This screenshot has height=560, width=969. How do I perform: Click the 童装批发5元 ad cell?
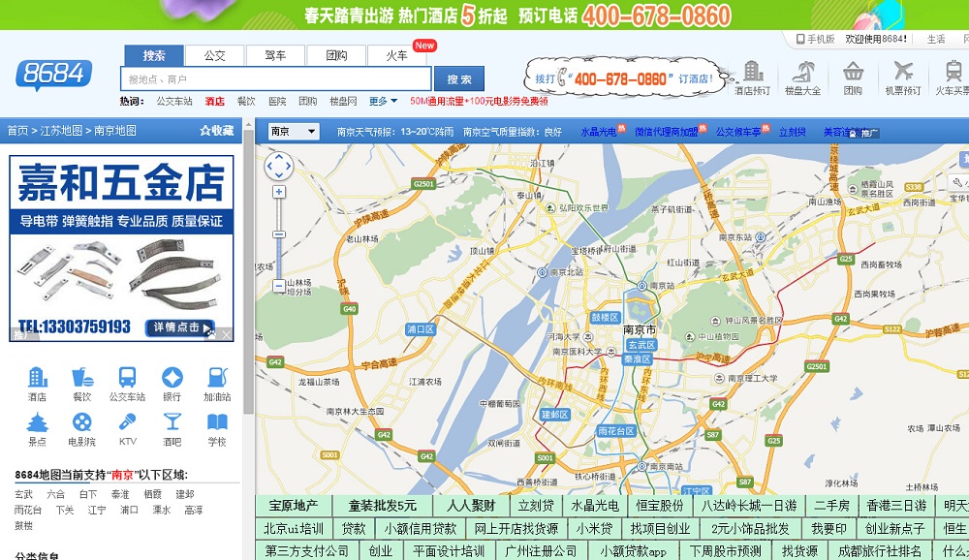[383, 506]
